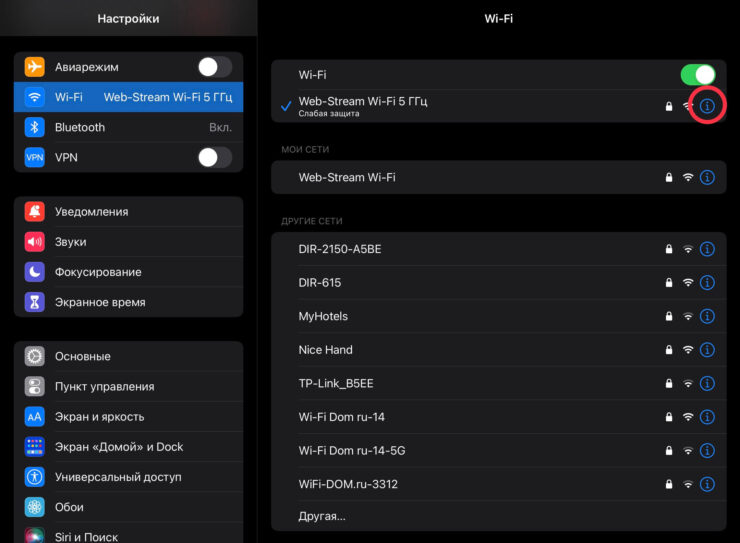Tap Вкл. status next to Bluetooth
Screen dimensions: 740x543
pyautogui.click(x=220, y=127)
